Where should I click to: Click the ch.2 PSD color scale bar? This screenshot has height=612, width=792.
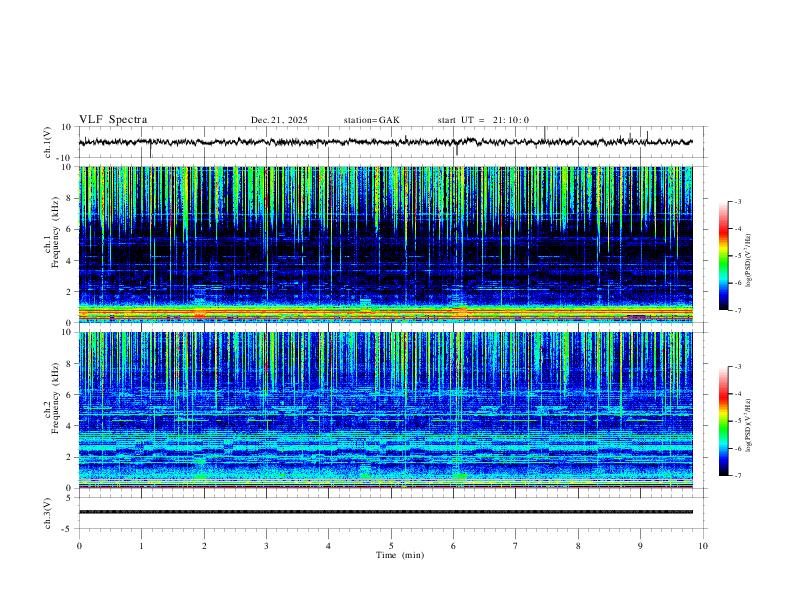pos(724,421)
